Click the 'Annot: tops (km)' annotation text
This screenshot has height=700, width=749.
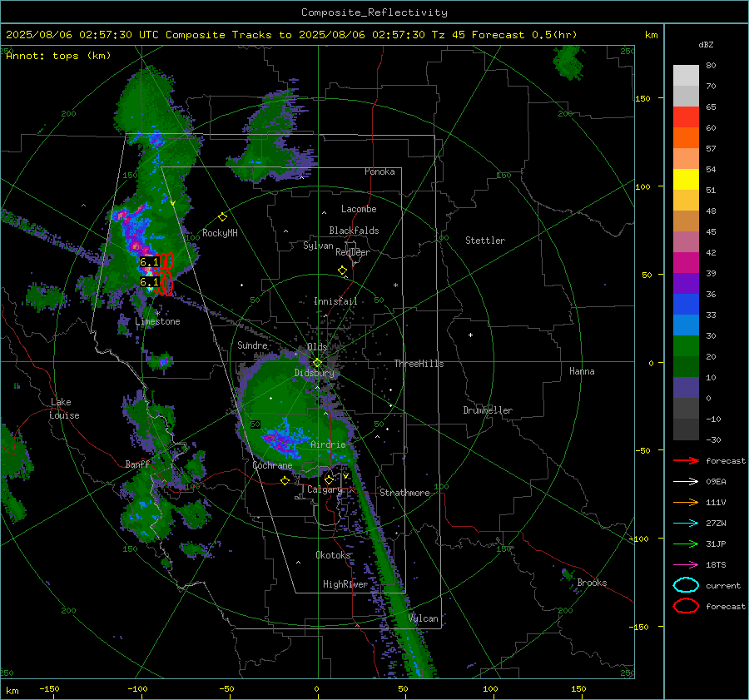58,56
